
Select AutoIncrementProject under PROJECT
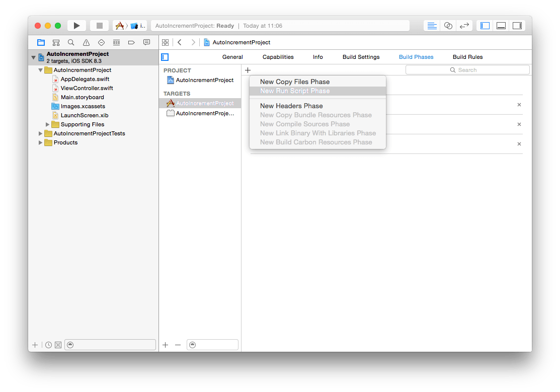200,81
